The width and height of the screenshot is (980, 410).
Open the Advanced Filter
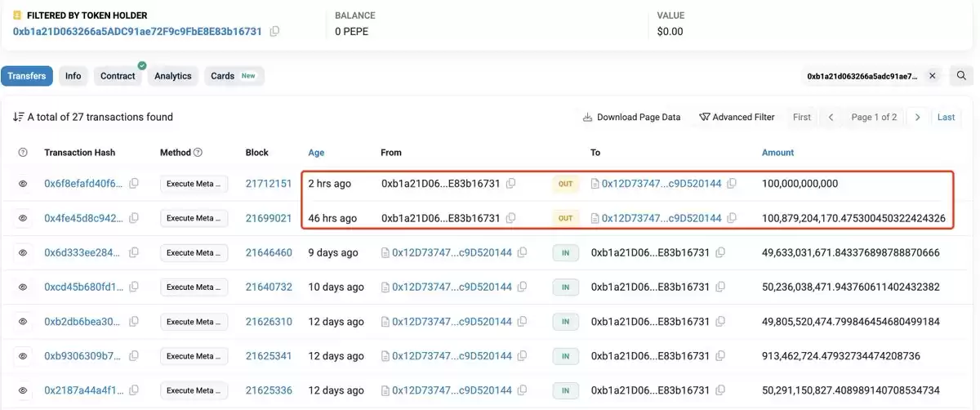[737, 117]
